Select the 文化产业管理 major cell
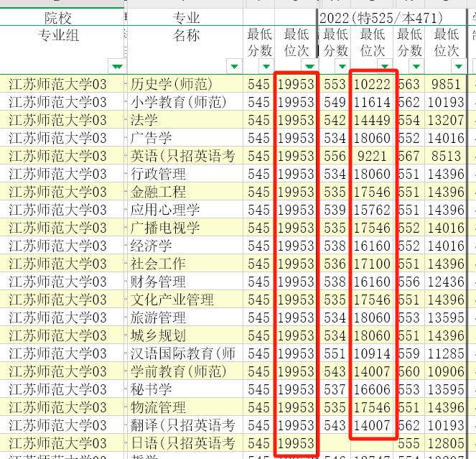The image size is (476, 459). 185,300
